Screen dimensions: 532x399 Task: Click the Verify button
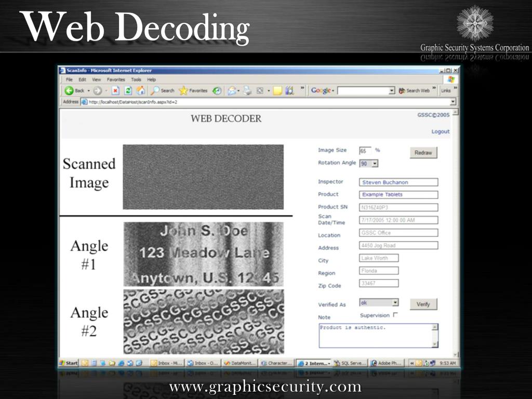pos(423,304)
